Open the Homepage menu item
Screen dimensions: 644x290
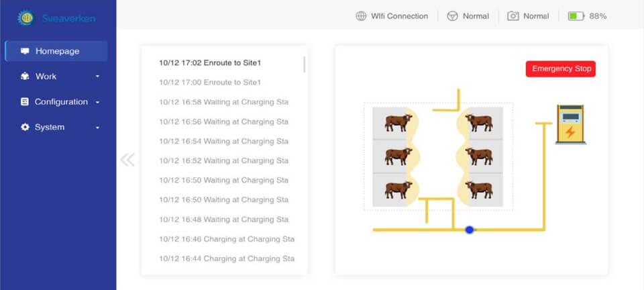pos(56,51)
